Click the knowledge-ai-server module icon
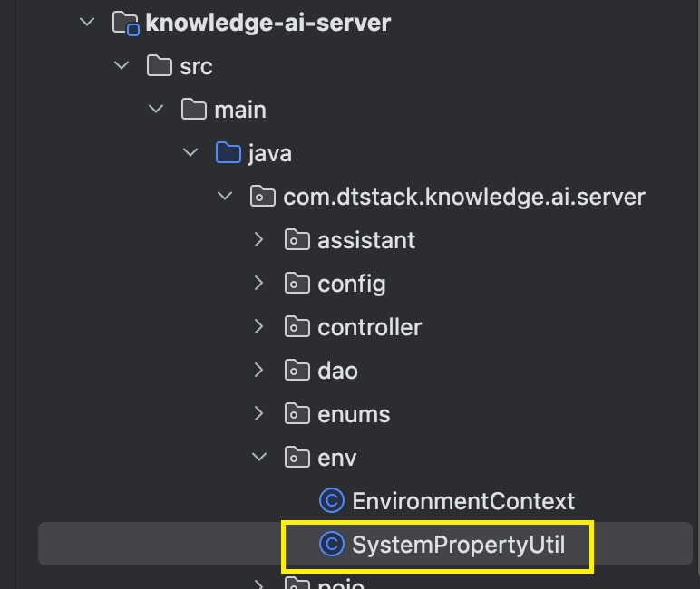The image size is (700, 589). tap(125, 24)
